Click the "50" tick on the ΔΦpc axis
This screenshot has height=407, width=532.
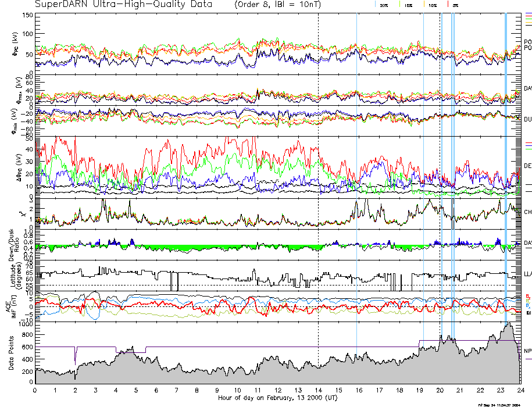[x=30, y=139]
